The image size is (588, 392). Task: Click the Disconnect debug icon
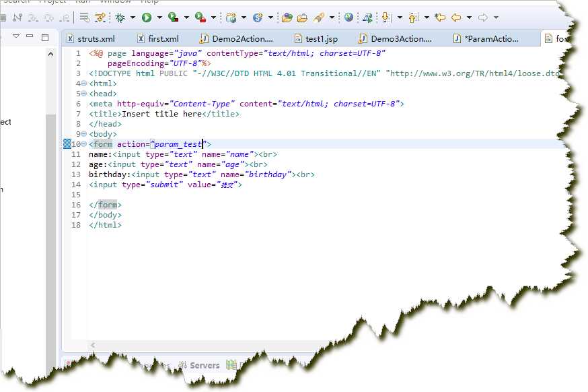pos(17,18)
